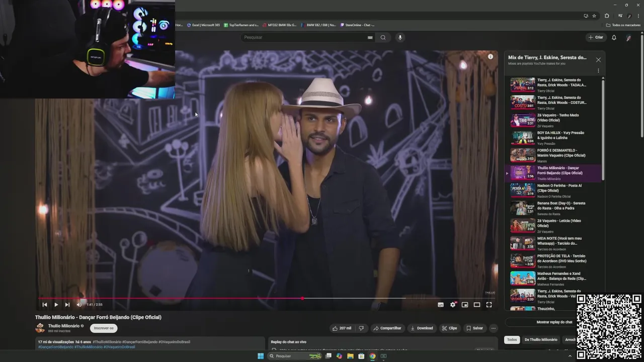This screenshot has height=362, width=644.
Task: Click the search magnifier button
Action: coord(383,37)
